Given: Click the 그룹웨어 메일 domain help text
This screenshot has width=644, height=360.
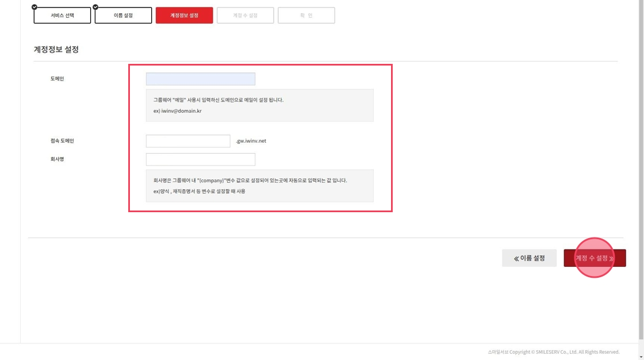Looking at the screenshot, I should (x=218, y=100).
